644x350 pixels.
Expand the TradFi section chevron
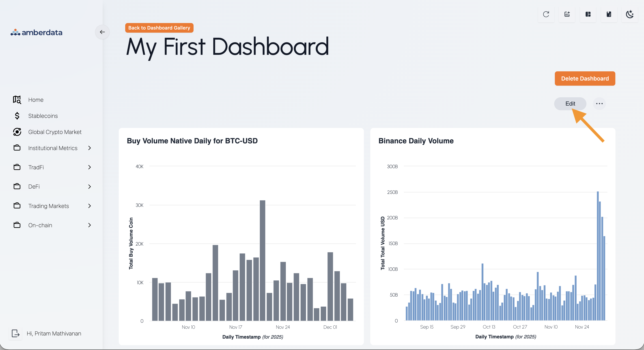coord(90,167)
